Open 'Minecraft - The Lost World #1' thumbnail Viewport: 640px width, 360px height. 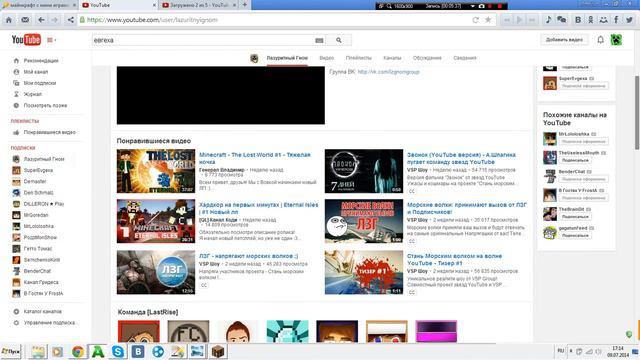(x=156, y=171)
